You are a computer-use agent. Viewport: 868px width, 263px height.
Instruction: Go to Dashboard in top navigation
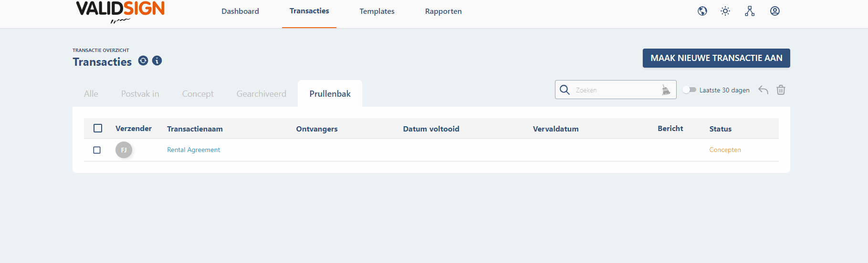[240, 11]
